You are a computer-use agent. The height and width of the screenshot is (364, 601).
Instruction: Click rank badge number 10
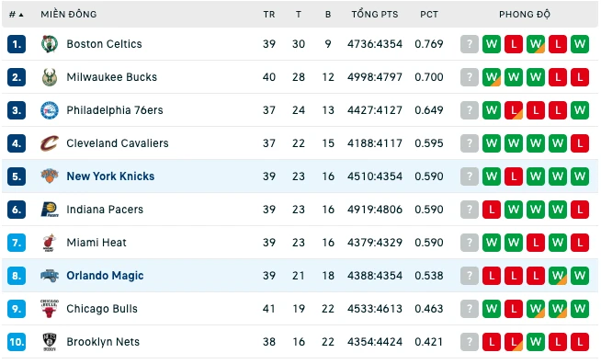(17, 342)
